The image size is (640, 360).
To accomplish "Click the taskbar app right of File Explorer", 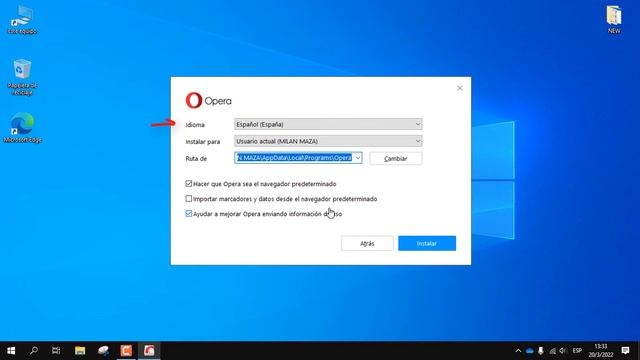I will [103, 351].
